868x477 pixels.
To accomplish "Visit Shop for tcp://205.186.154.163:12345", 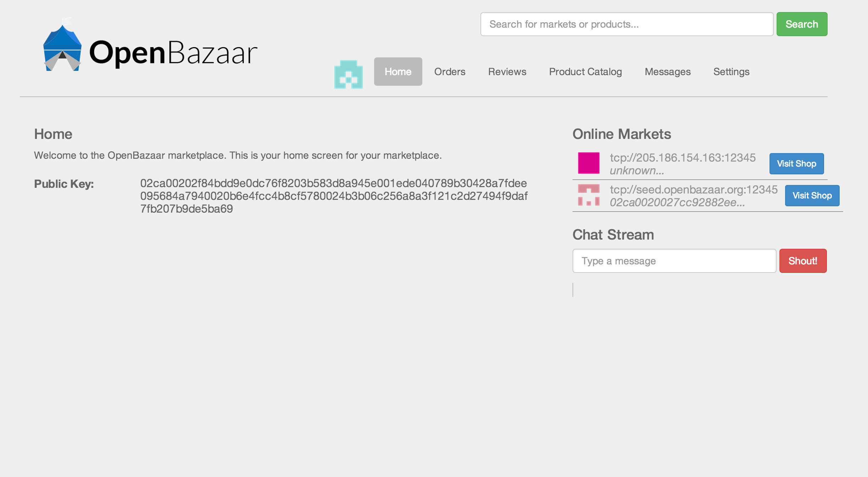I will tap(796, 164).
